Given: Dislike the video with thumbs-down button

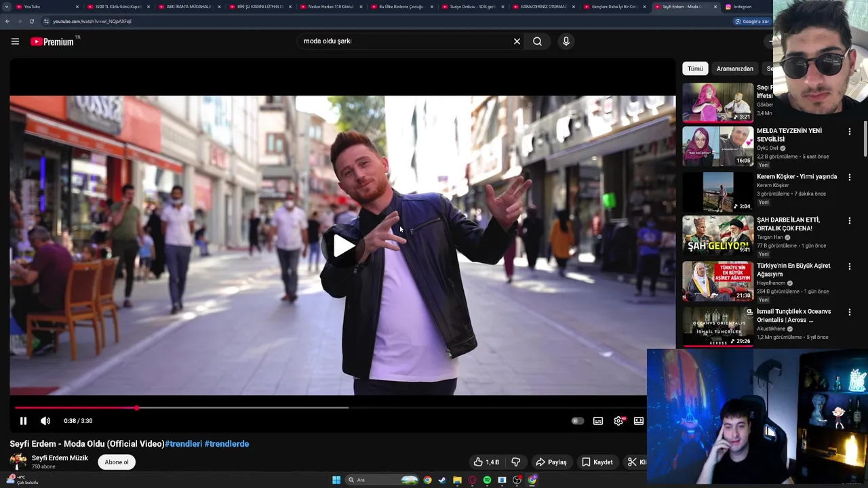Looking at the screenshot, I should (516, 462).
